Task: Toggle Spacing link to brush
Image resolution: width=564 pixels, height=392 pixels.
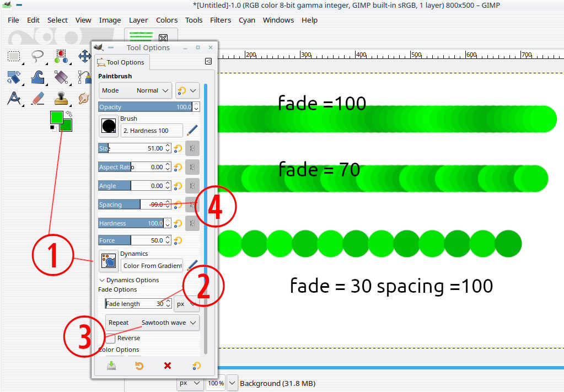Action: (192, 205)
